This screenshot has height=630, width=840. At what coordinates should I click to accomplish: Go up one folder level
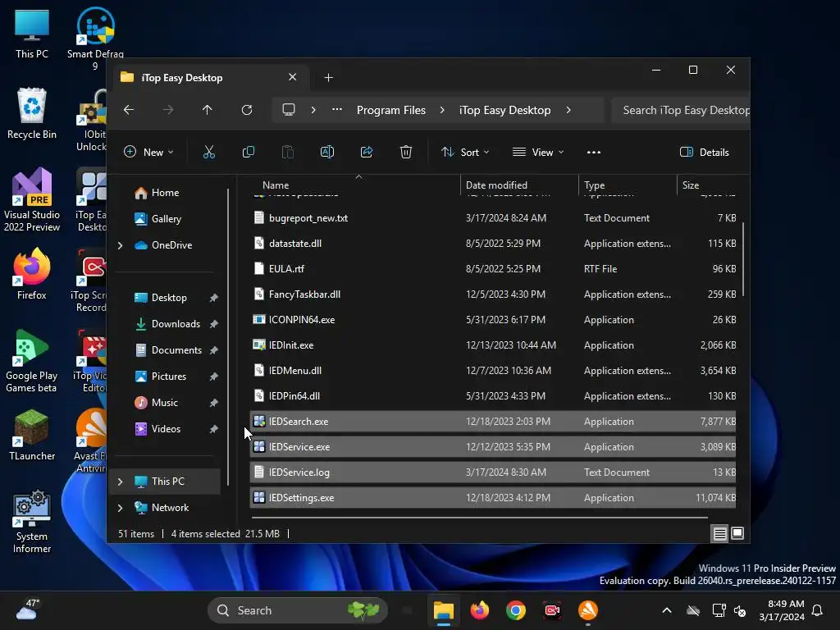tap(208, 110)
